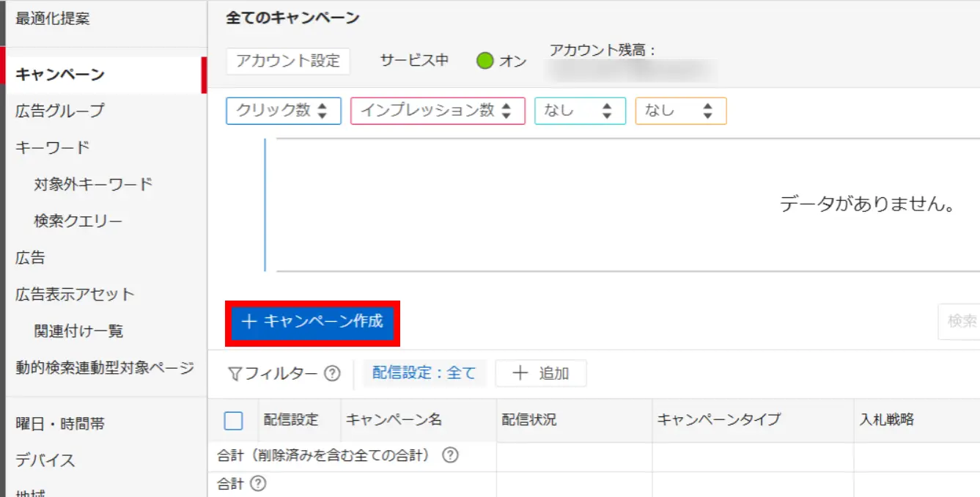Open the クリック数 metric dropdown
Image resolution: width=980 pixels, height=497 pixels.
283,111
